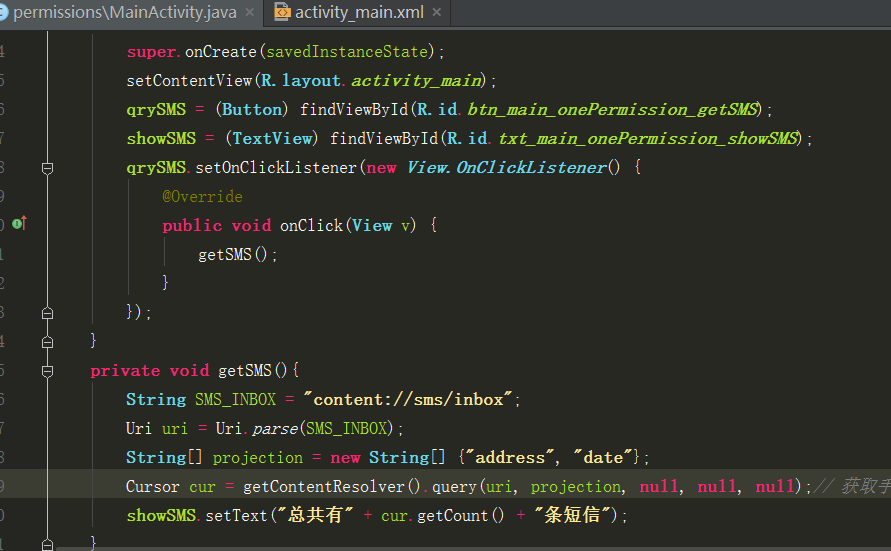Image resolution: width=891 pixels, height=551 pixels.
Task: Place cursor on "savedInstanceState" argument
Action: tap(347, 52)
